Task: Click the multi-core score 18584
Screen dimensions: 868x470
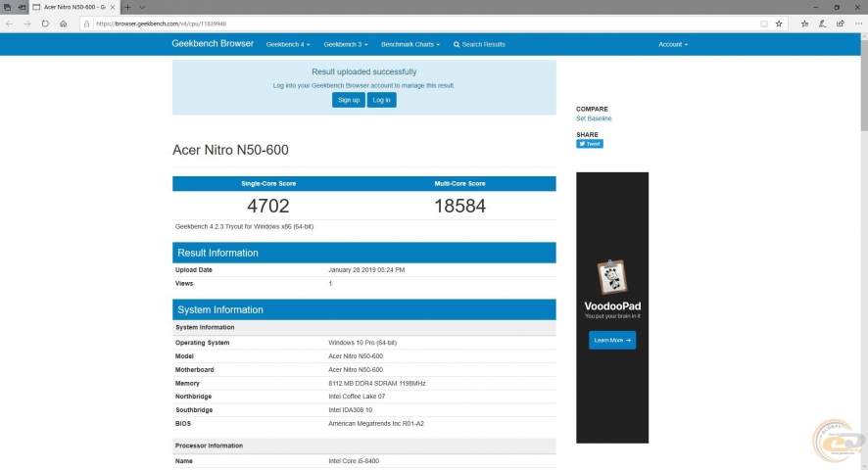Action: (x=460, y=206)
